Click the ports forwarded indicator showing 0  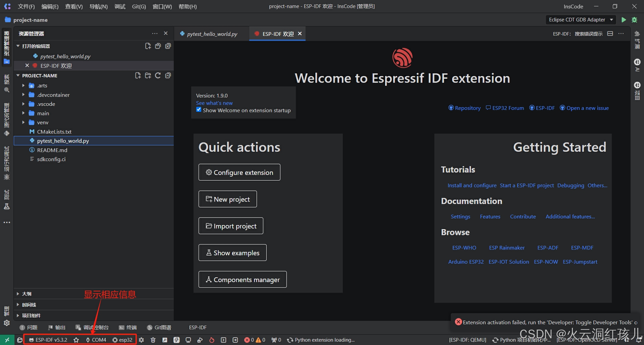[x=276, y=340]
